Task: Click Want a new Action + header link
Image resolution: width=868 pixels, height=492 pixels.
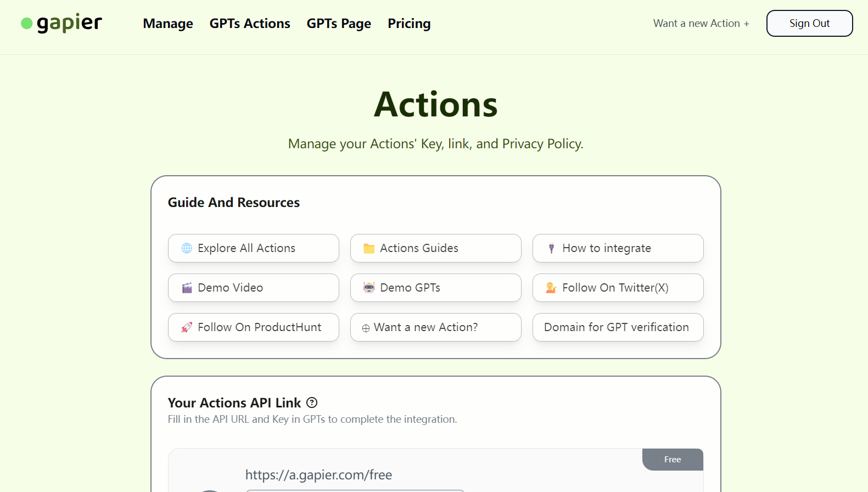Action: (701, 24)
